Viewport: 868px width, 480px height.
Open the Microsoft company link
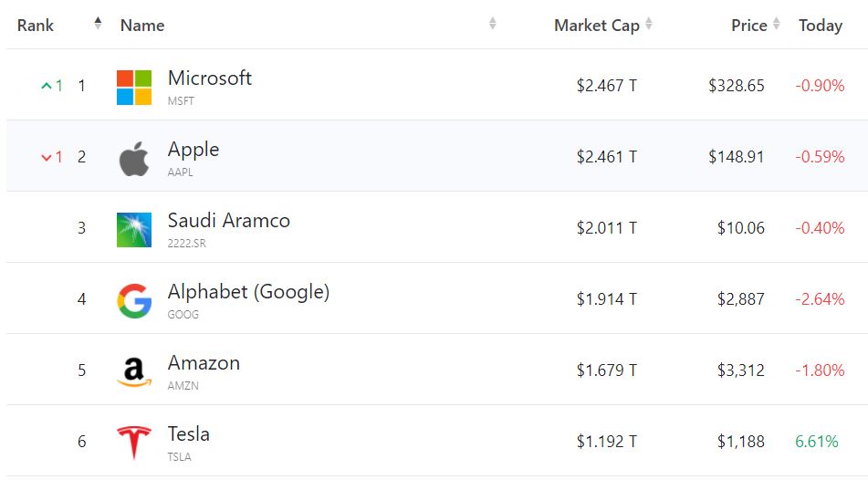(209, 78)
